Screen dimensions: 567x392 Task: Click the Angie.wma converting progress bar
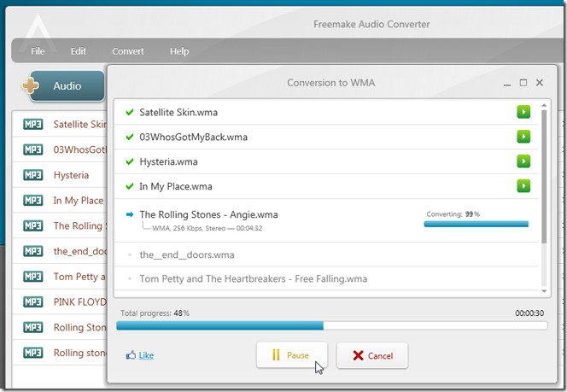coord(476,224)
